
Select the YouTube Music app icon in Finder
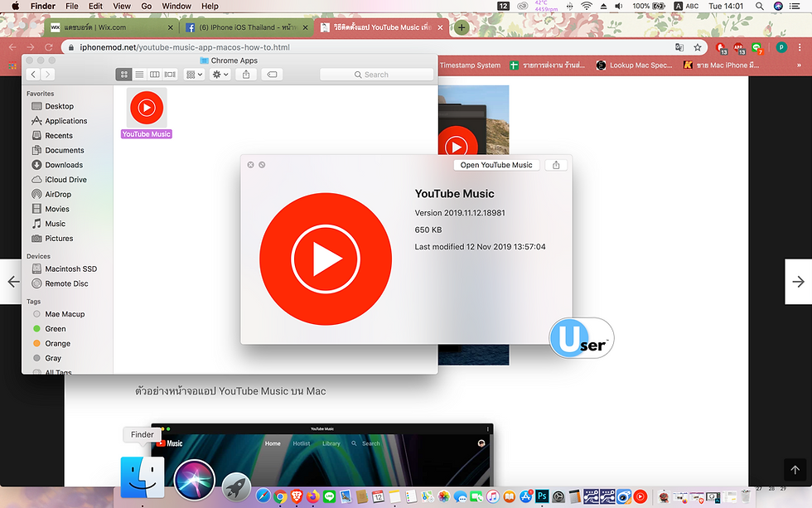coord(147,108)
